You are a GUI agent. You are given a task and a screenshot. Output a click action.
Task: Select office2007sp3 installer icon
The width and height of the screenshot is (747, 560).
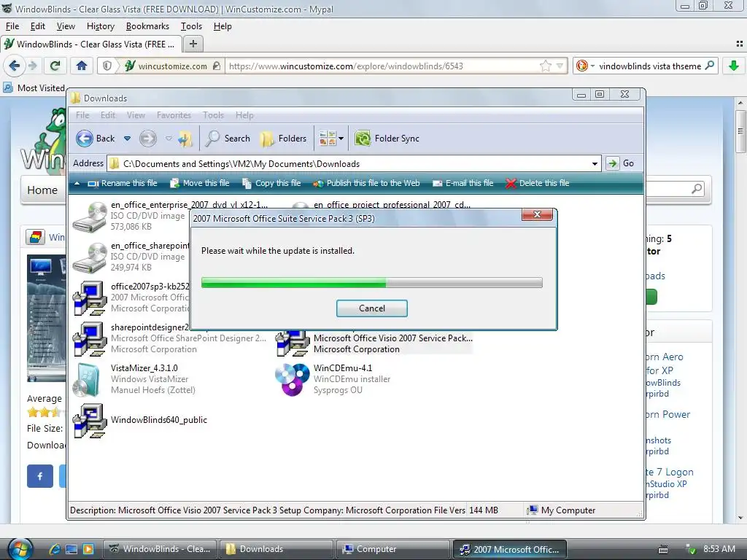coord(89,298)
